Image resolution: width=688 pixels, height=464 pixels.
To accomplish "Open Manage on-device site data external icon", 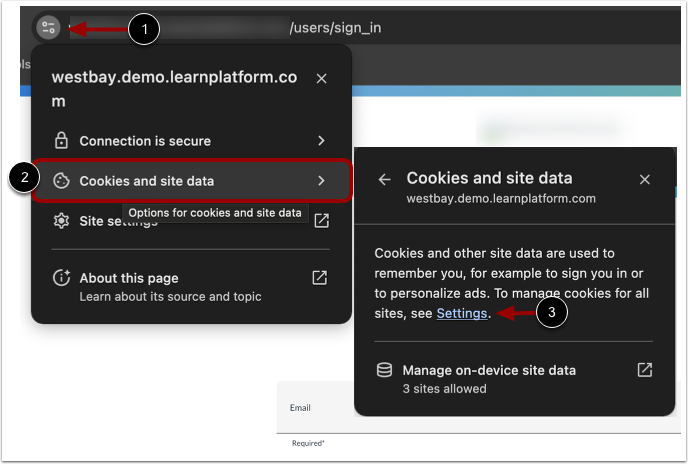I will (x=645, y=370).
